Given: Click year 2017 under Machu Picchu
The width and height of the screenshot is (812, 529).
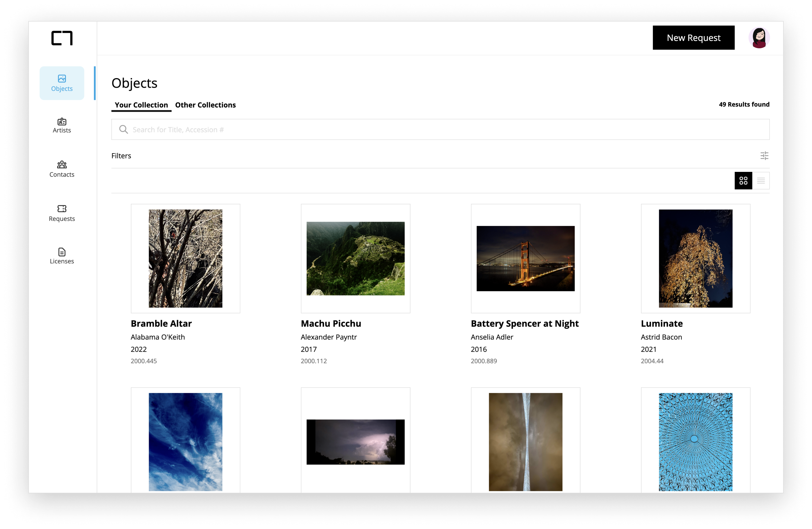Looking at the screenshot, I should (308, 349).
